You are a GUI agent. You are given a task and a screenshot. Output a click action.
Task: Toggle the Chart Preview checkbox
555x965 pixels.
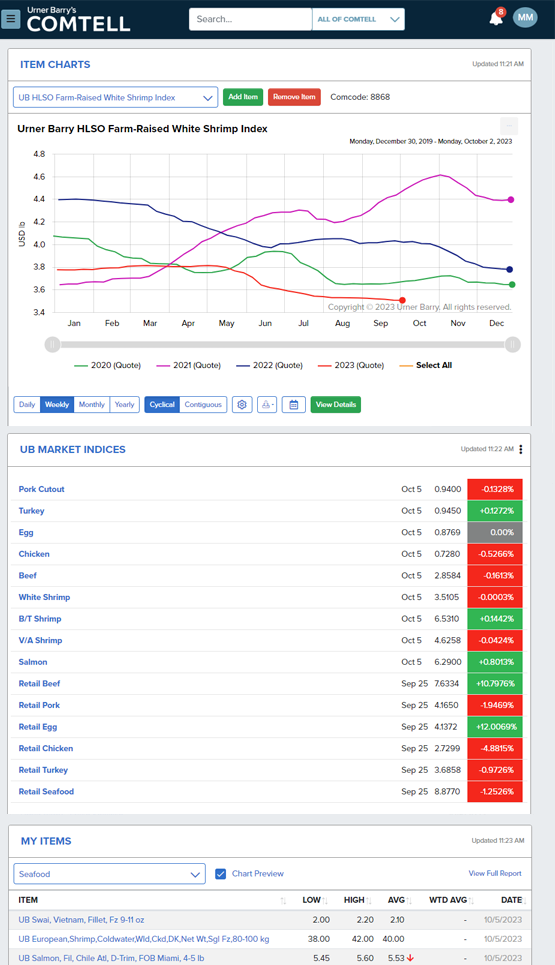pyautogui.click(x=220, y=874)
